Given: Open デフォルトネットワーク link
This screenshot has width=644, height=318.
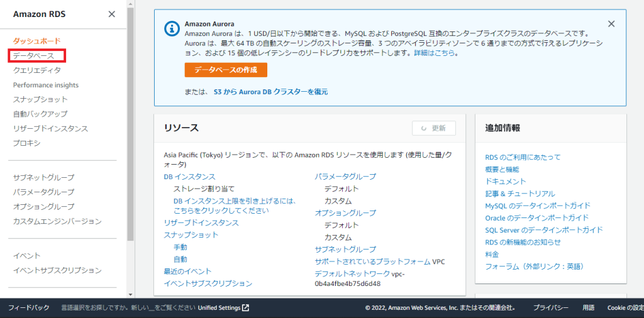Looking at the screenshot, I should (x=352, y=273).
